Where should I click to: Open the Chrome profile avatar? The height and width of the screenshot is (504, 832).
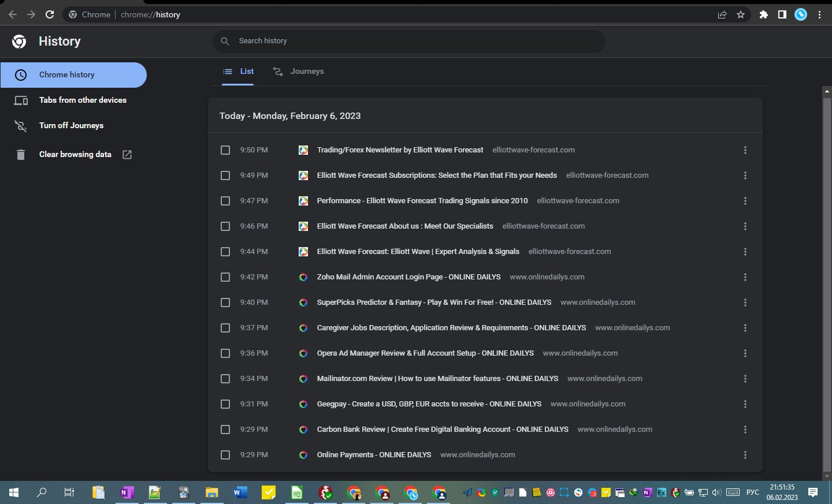(x=801, y=14)
